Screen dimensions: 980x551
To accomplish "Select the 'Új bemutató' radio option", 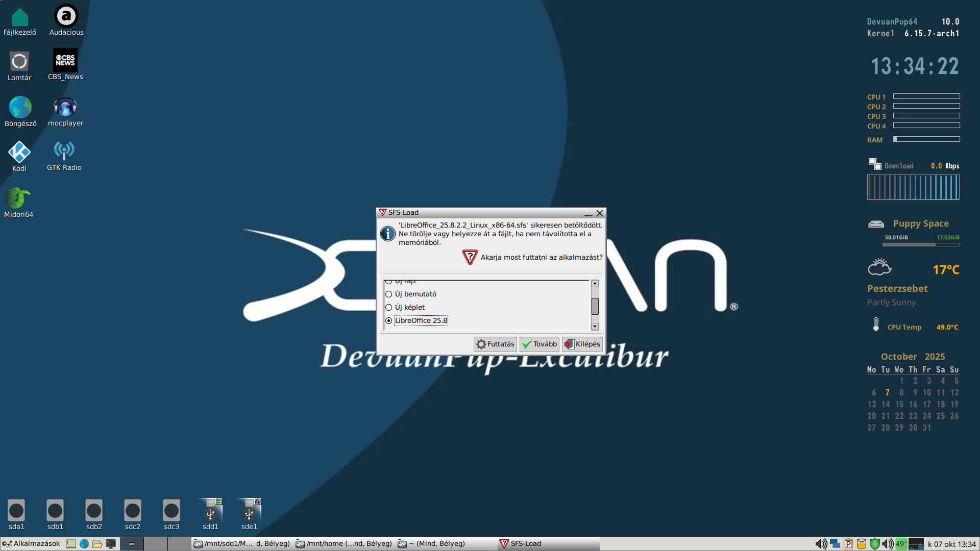I will [x=389, y=294].
